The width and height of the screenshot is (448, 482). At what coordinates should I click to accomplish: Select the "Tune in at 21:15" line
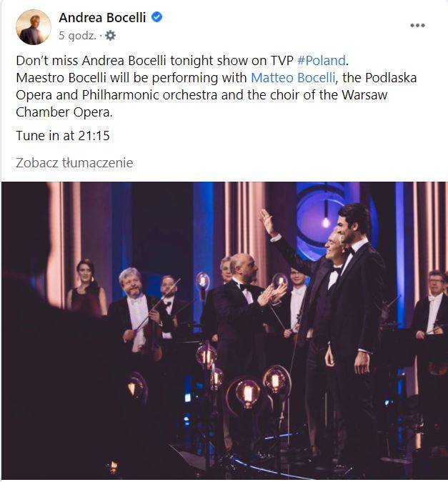[63, 136]
